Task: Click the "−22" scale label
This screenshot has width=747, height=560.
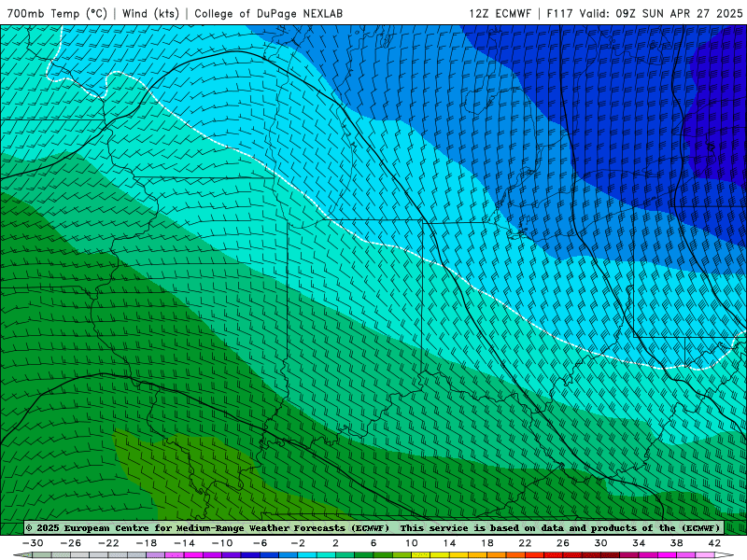Action: pyautogui.click(x=108, y=543)
